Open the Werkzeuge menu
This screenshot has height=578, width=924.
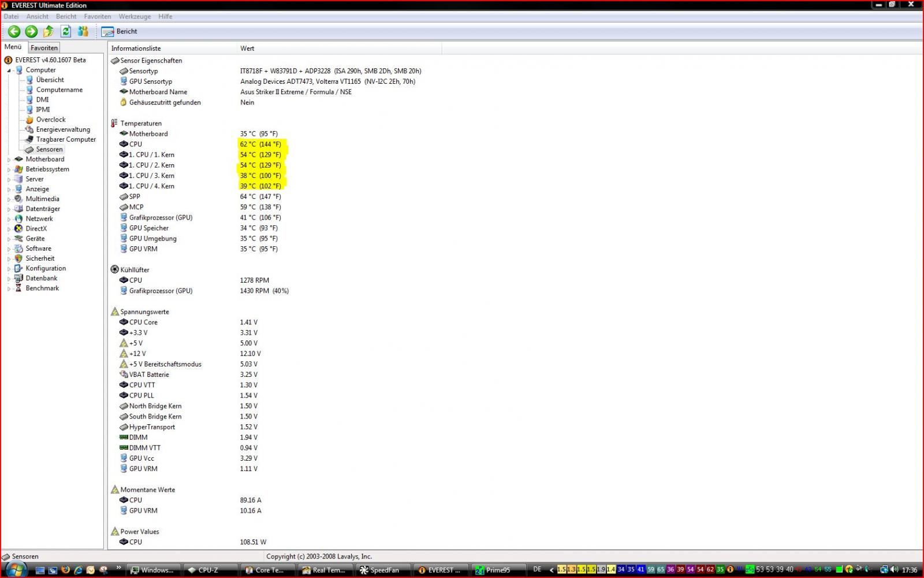(136, 16)
